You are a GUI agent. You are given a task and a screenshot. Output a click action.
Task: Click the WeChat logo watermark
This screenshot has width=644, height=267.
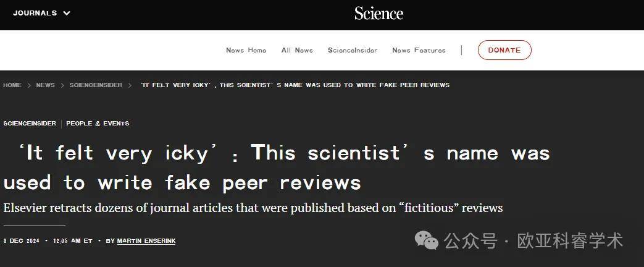427,240
